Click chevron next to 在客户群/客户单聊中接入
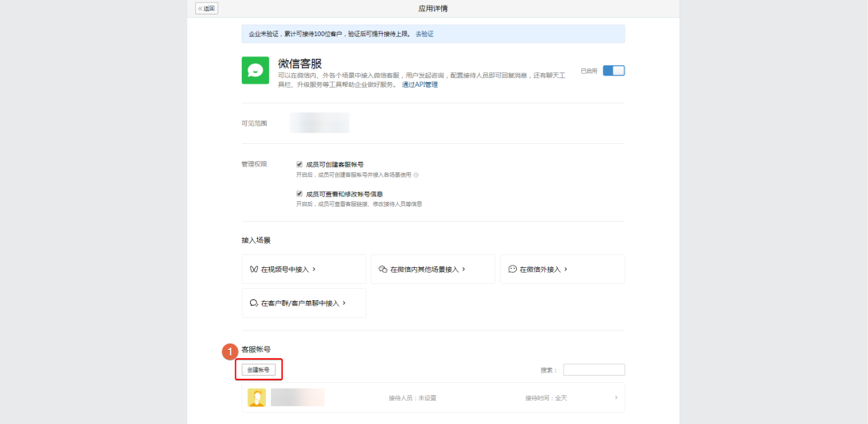The height and width of the screenshot is (424, 868). [x=344, y=303]
